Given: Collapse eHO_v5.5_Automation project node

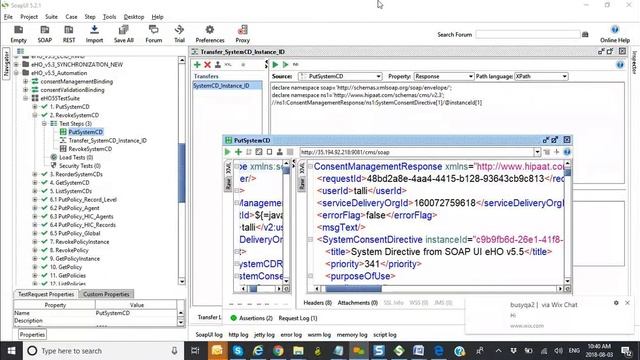Looking at the screenshot, I should pyautogui.click(x=16, y=73).
